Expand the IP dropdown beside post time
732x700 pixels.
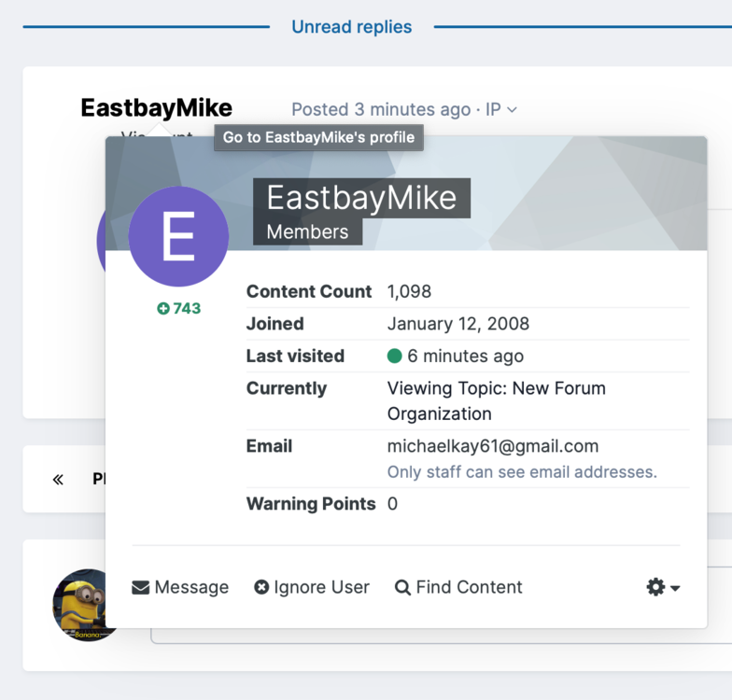(x=501, y=110)
